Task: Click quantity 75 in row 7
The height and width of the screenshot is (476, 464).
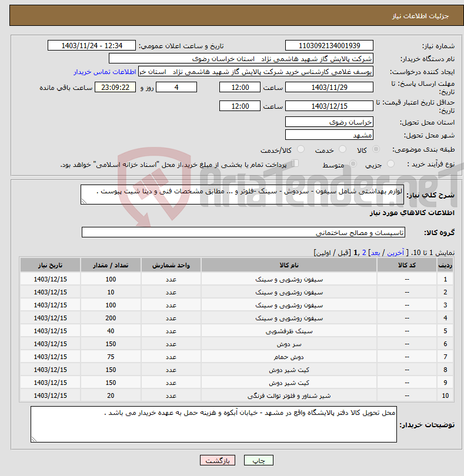Action: [111, 357]
